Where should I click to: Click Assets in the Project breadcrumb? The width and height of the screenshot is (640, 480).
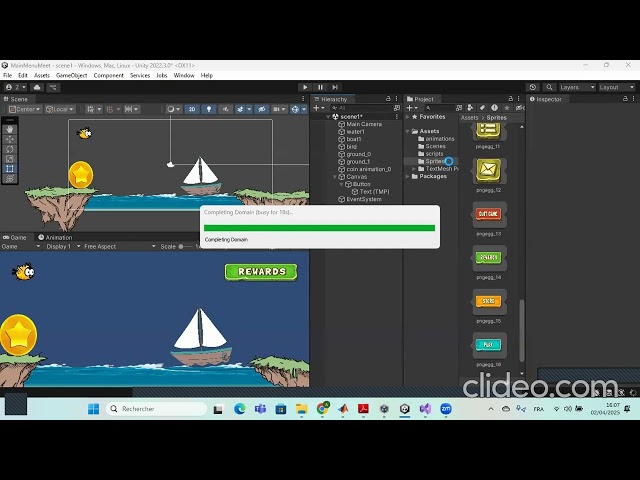[469, 118]
